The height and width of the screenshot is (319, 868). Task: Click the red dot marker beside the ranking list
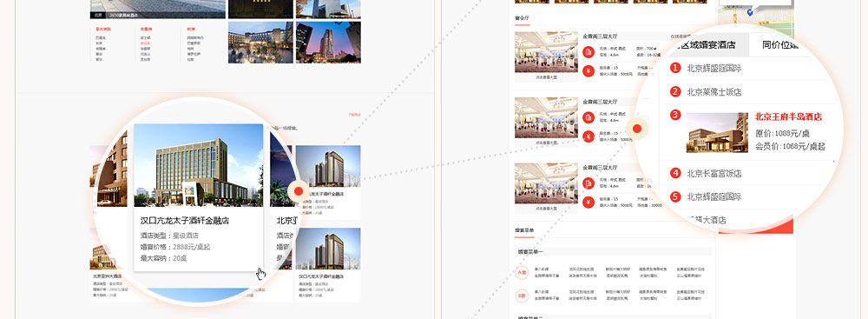click(x=636, y=129)
